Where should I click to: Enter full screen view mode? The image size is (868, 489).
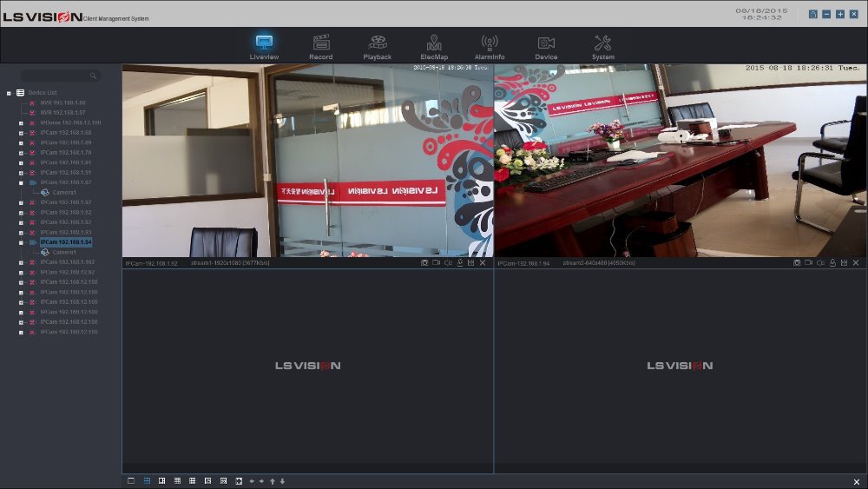[x=239, y=481]
